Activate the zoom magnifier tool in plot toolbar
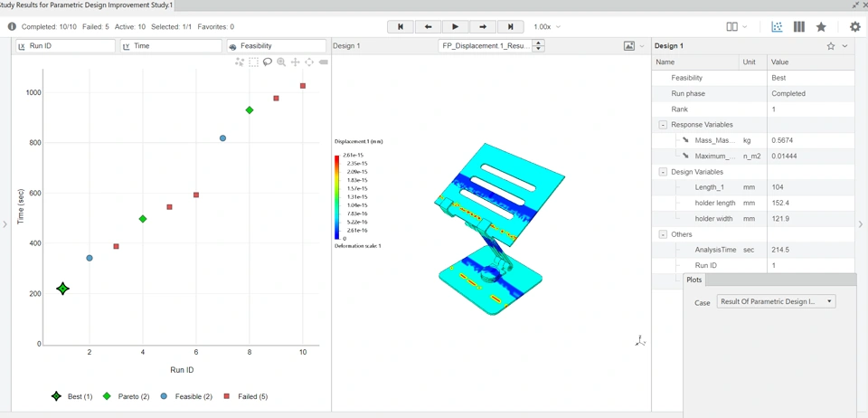868x418 pixels. [281, 62]
